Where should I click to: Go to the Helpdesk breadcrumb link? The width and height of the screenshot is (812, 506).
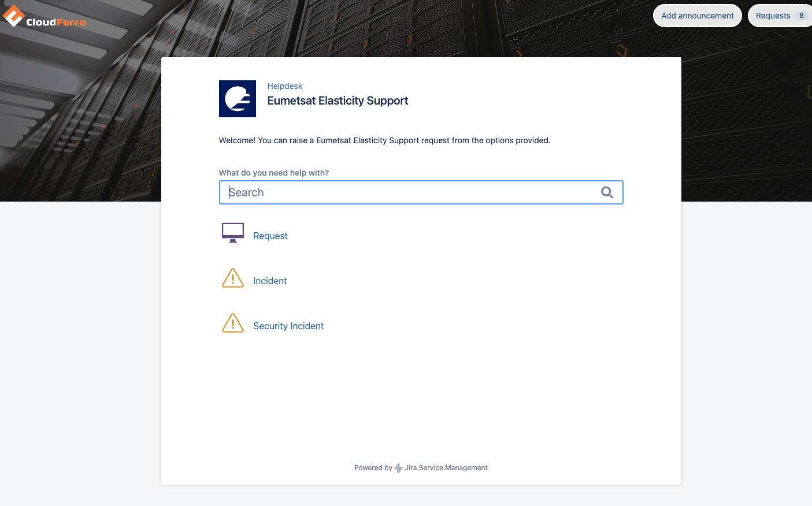[284, 86]
